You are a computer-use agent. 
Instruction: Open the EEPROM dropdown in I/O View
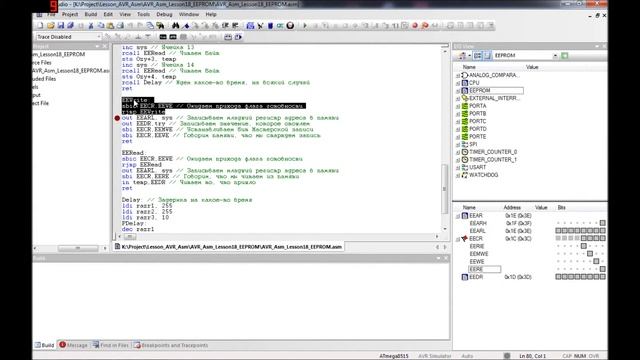[555, 56]
